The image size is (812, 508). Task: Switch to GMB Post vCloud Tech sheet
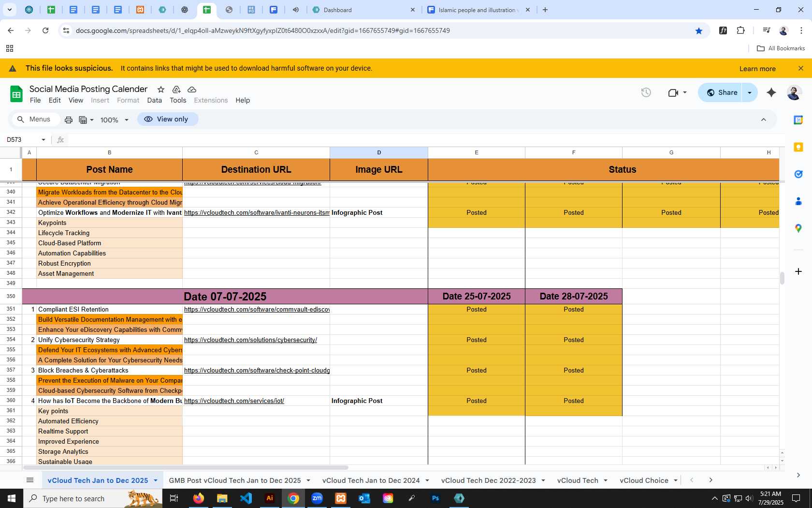pos(235,480)
